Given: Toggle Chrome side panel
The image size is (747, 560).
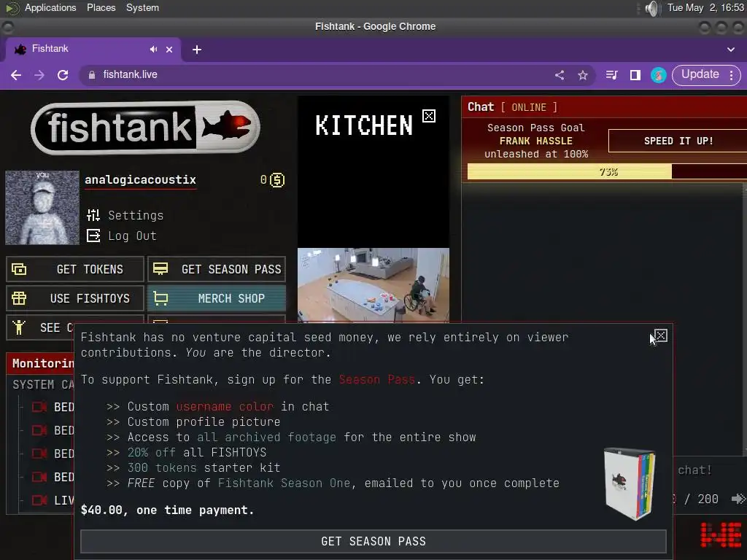Looking at the screenshot, I should (x=635, y=75).
